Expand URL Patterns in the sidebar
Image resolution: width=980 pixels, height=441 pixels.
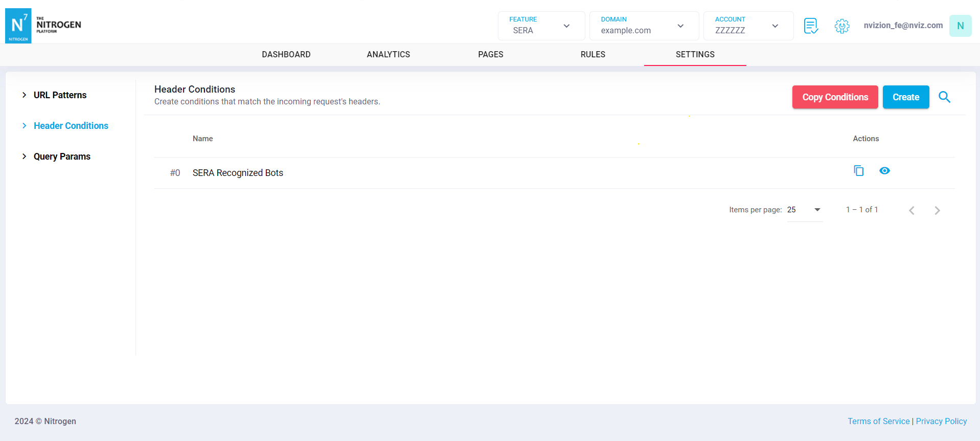pyautogui.click(x=60, y=95)
